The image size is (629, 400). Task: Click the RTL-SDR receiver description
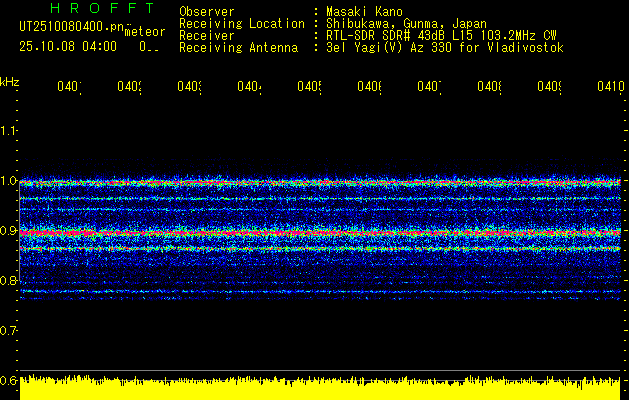pyautogui.click(x=449, y=36)
